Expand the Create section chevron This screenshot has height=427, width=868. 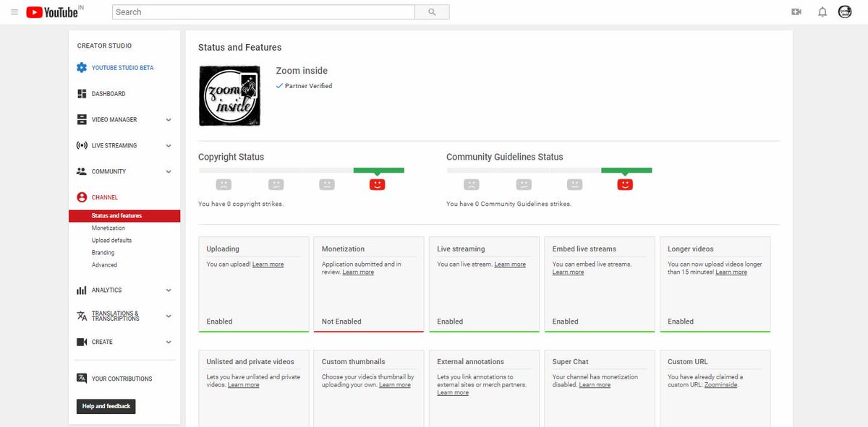[169, 342]
